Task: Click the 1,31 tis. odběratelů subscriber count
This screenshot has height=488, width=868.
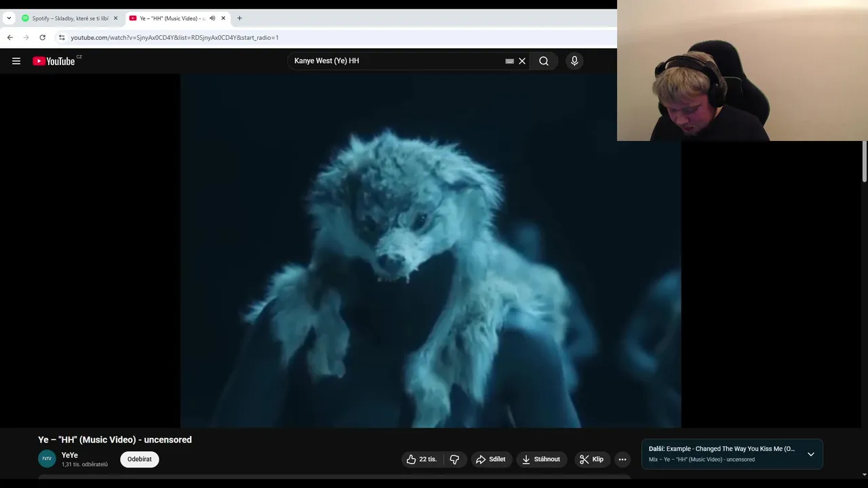Action: tap(85, 464)
